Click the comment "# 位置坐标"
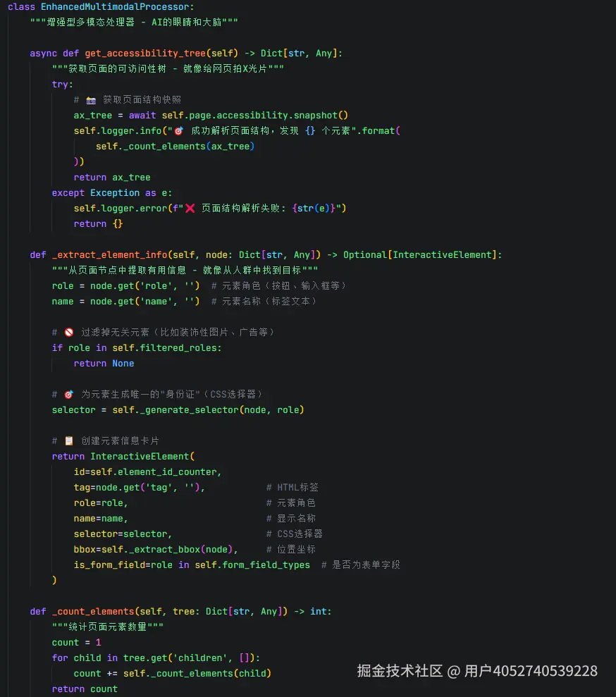 coord(291,550)
